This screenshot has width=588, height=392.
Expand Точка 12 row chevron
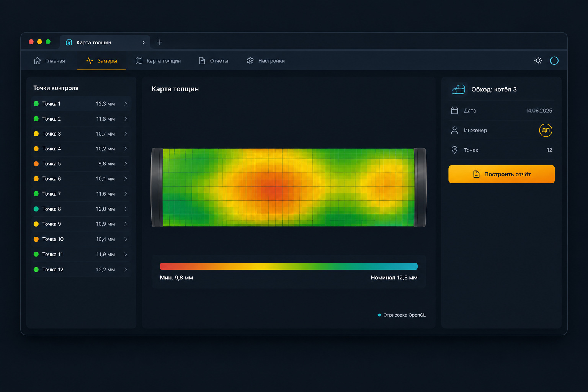(x=126, y=269)
